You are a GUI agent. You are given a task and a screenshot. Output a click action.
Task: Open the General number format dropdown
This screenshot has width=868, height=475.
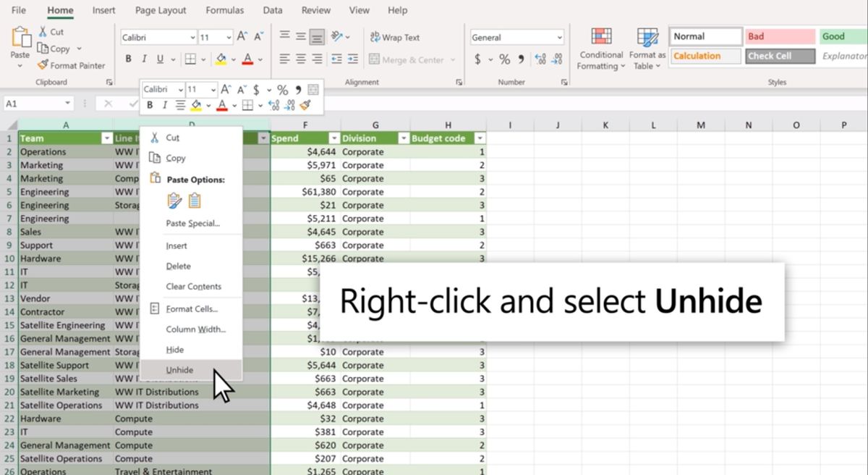click(x=516, y=36)
